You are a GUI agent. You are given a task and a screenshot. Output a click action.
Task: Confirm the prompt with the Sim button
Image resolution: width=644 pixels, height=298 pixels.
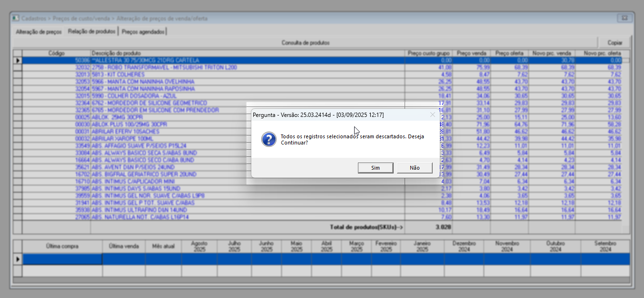pos(376,168)
